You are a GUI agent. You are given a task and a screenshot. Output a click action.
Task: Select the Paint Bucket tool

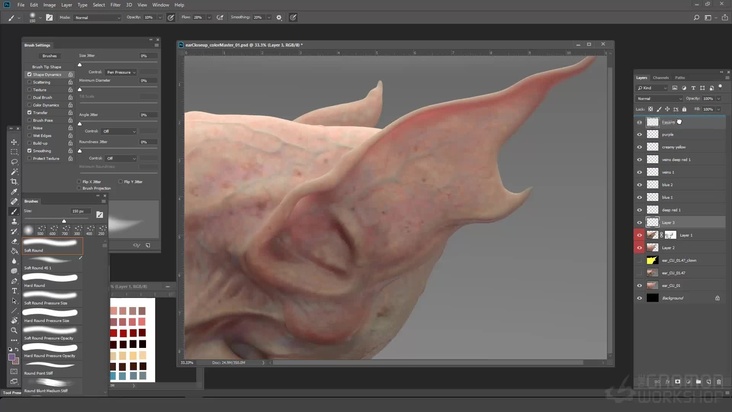coord(14,251)
